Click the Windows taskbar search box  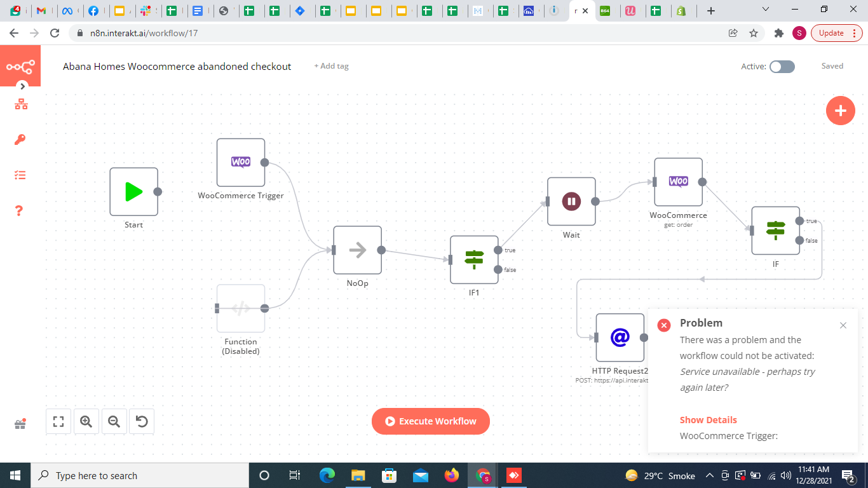tap(140, 475)
